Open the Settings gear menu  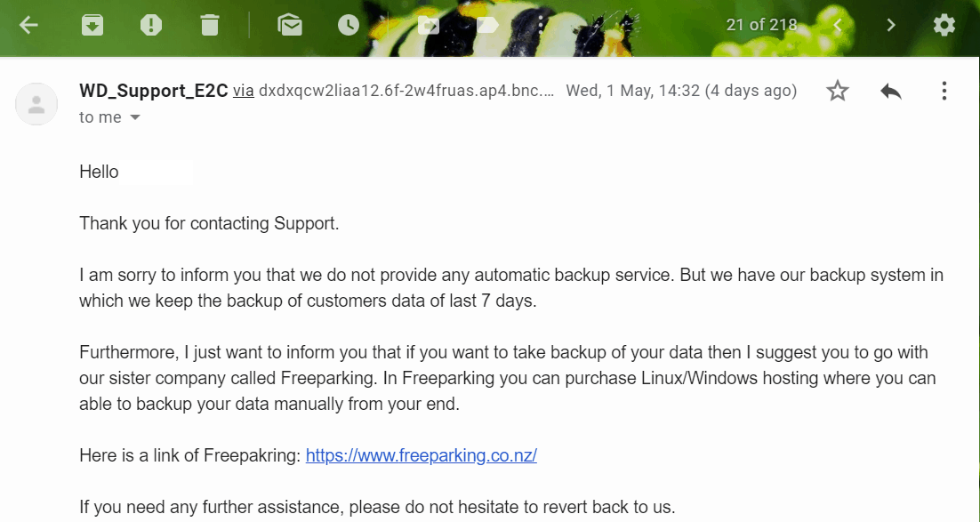click(944, 25)
